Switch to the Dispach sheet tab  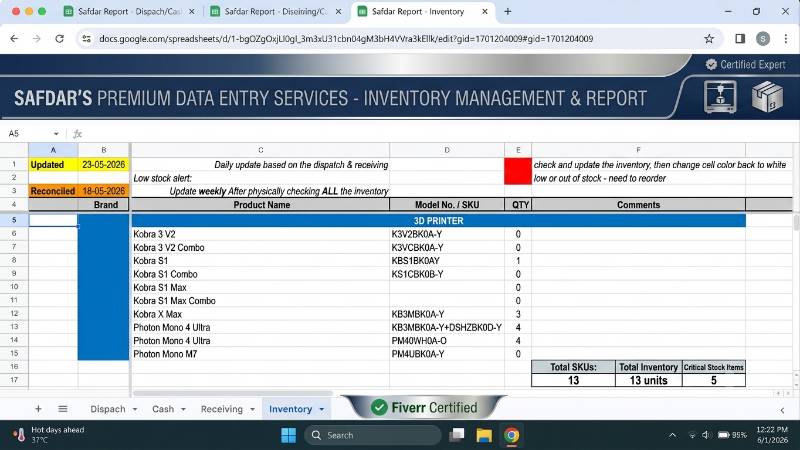tap(108, 409)
